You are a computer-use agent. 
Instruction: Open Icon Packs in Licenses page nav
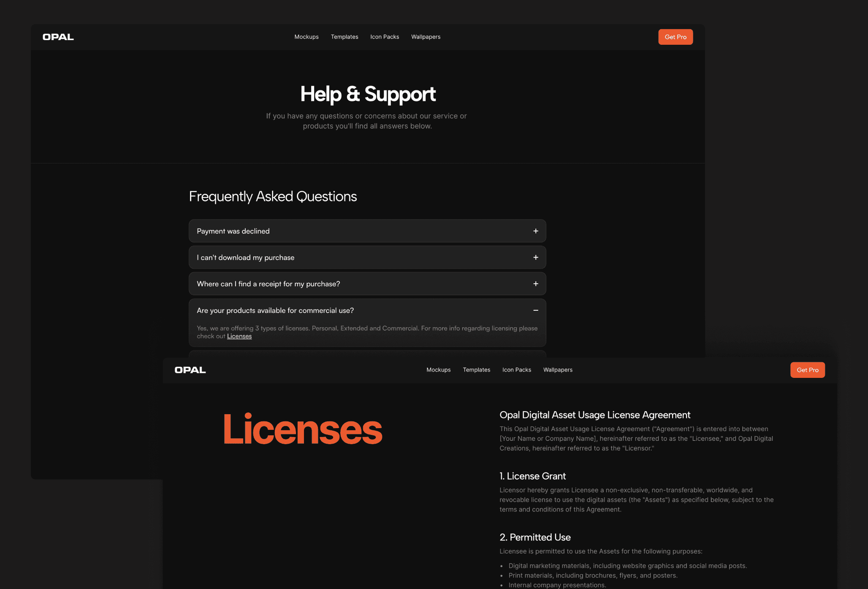pos(516,370)
